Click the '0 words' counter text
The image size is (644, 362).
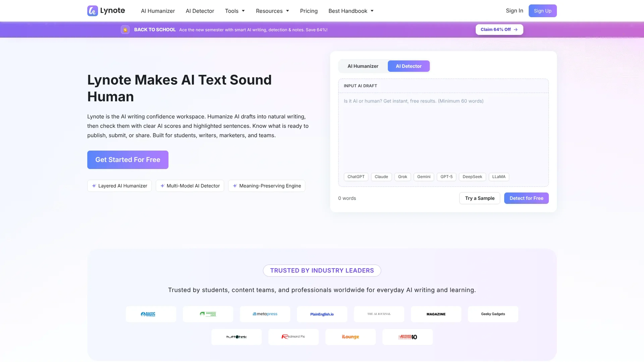tap(347, 198)
